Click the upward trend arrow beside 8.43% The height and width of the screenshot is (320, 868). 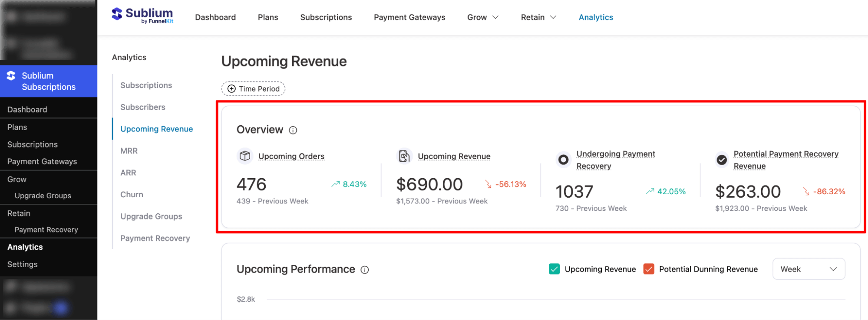pyautogui.click(x=335, y=184)
